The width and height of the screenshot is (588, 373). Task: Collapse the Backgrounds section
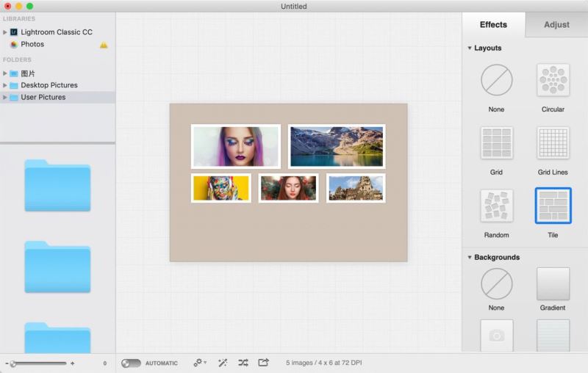click(470, 257)
